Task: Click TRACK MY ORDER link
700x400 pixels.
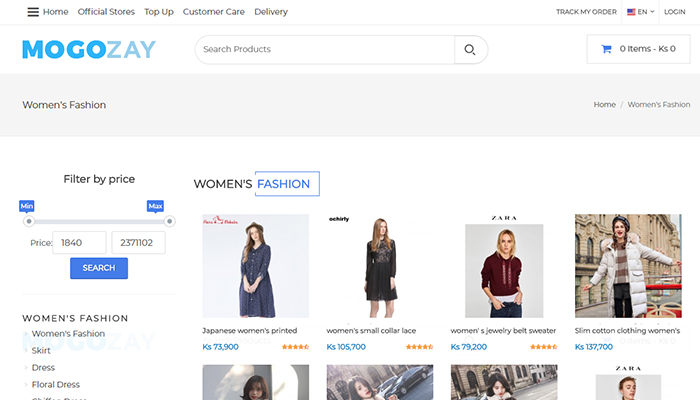Action: [x=586, y=12]
